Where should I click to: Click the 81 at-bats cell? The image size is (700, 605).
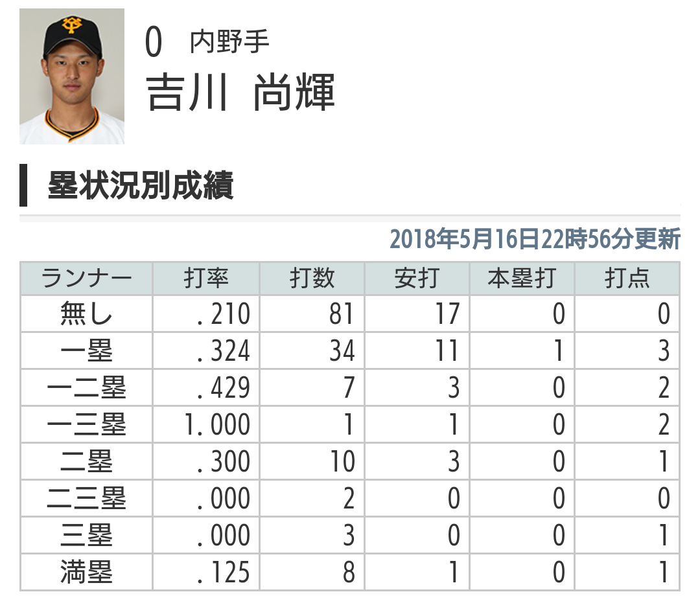tap(341, 315)
